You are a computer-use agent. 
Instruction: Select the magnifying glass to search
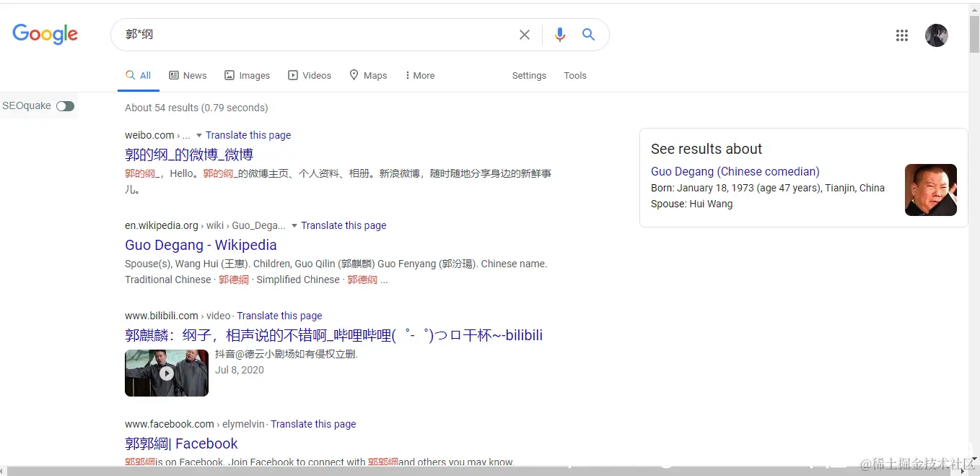(588, 34)
